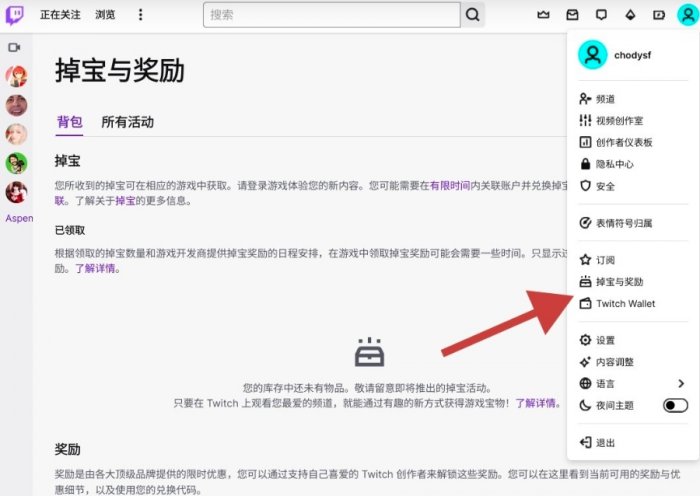Open the Prime crown loot icon
The height and width of the screenshot is (496, 700).
pos(543,15)
